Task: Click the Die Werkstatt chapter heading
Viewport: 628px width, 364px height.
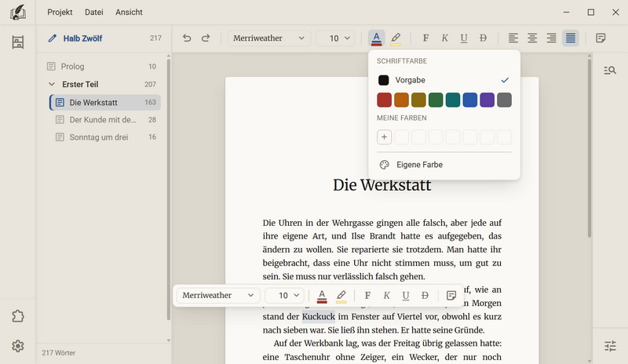Action: tap(382, 185)
